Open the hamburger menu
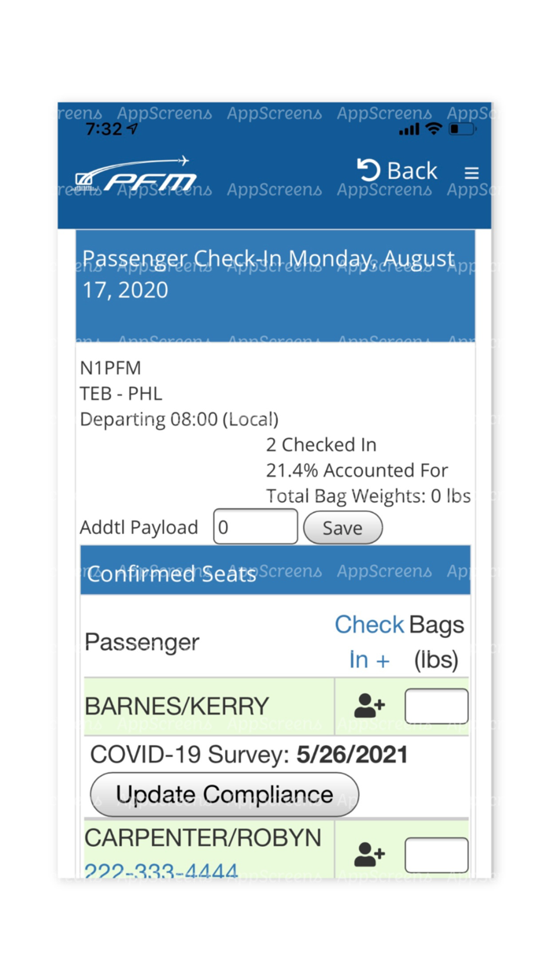 click(x=471, y=172)
